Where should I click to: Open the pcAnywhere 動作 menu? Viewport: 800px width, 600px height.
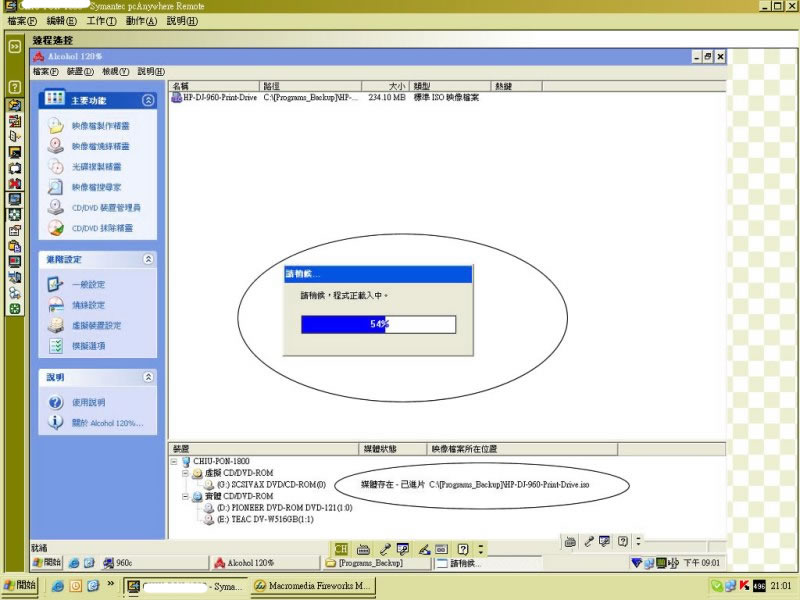click(141, 21)
